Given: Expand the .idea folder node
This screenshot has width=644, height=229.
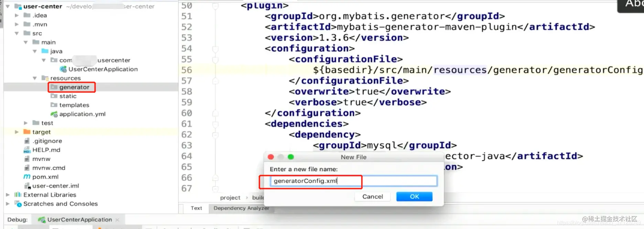Looking at the screenshot, I should 17,15.
